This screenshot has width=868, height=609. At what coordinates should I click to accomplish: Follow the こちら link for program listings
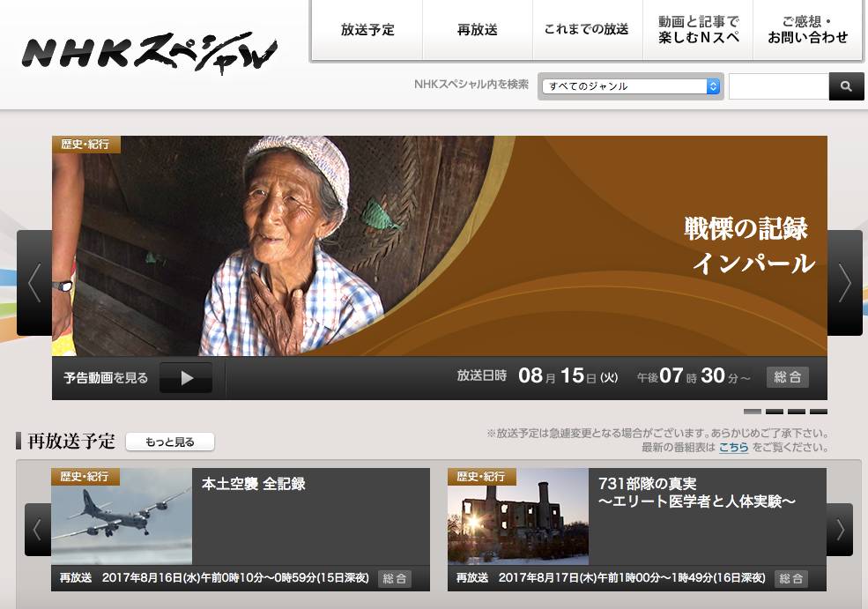coord(734,448)
